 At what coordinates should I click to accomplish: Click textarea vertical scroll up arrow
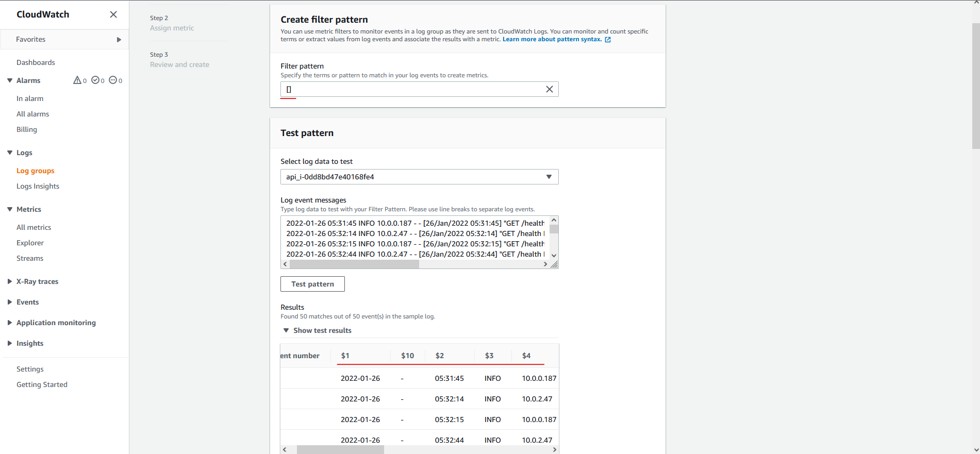click(x=554, y=221)
